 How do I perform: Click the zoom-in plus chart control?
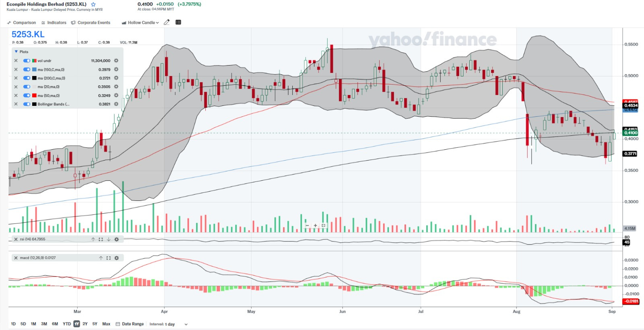click(x=316, y=225)
